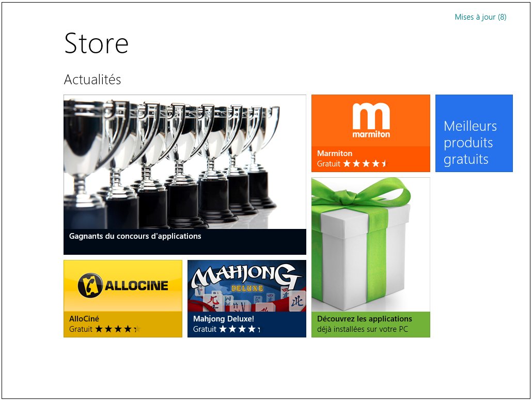Click the Store page title
Screen dimensions: 532x400
[97, 43]
